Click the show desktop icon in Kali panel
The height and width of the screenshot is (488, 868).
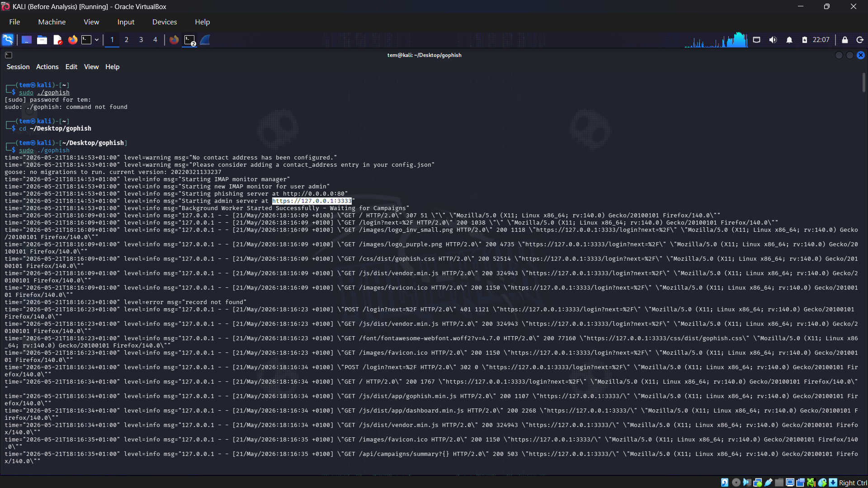tap(27, 40)
